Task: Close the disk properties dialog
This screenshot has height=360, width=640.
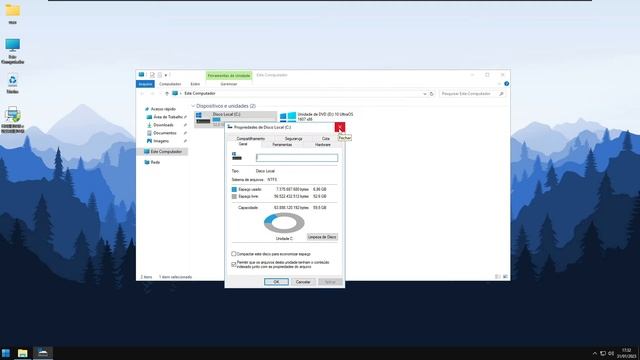Action: (x=340, y=127)
